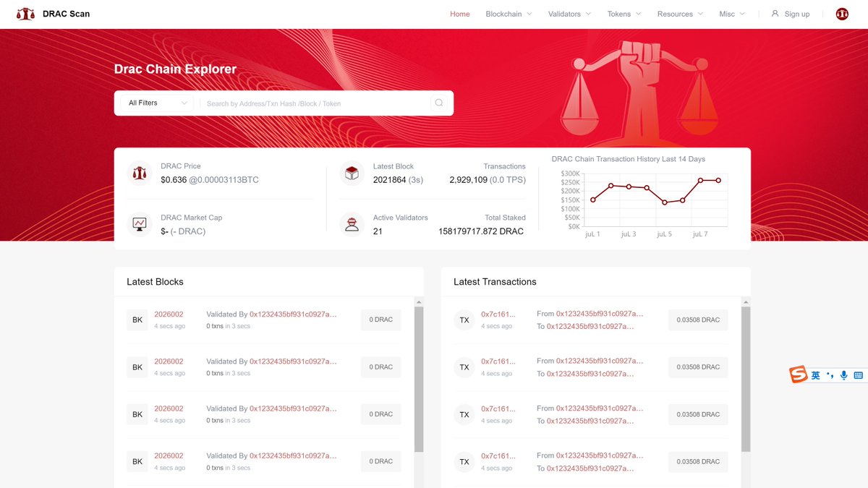Click the Latest Transactions scrollbar up arrow
Viewport: 868px width, 488px height.
(746, 301)
